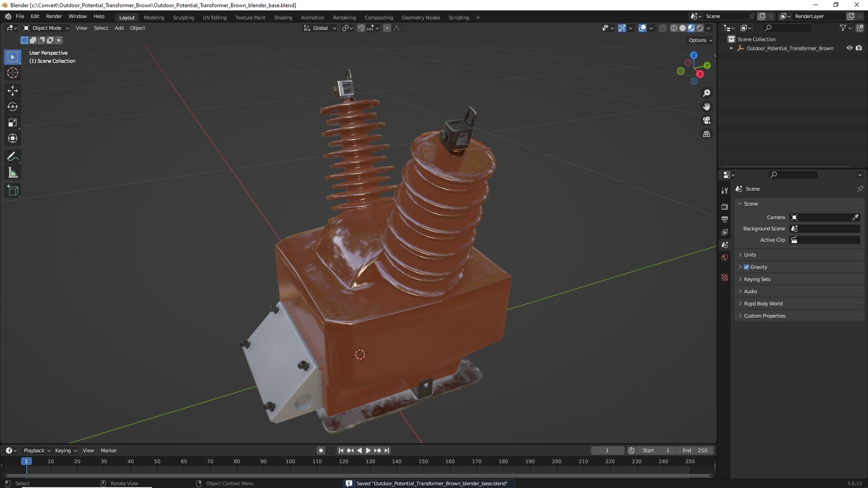Switch to the Shading workspace tab
This screenshot has height=488, width=868.
pos(283,18)
